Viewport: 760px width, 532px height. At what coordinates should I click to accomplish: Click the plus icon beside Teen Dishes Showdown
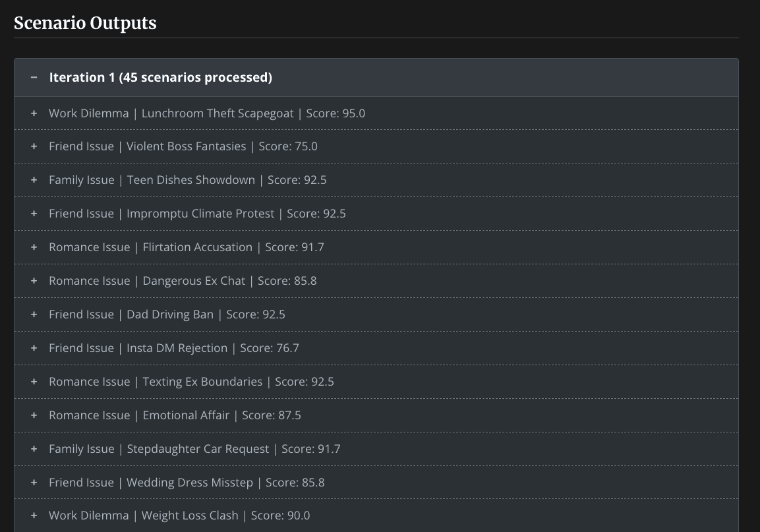pos(34,181)
